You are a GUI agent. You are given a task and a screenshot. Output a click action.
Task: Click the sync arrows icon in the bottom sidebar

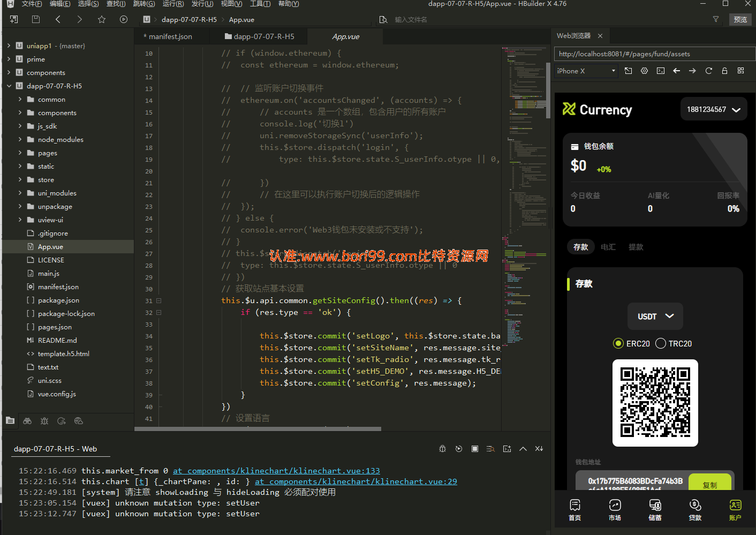(62, 421)
